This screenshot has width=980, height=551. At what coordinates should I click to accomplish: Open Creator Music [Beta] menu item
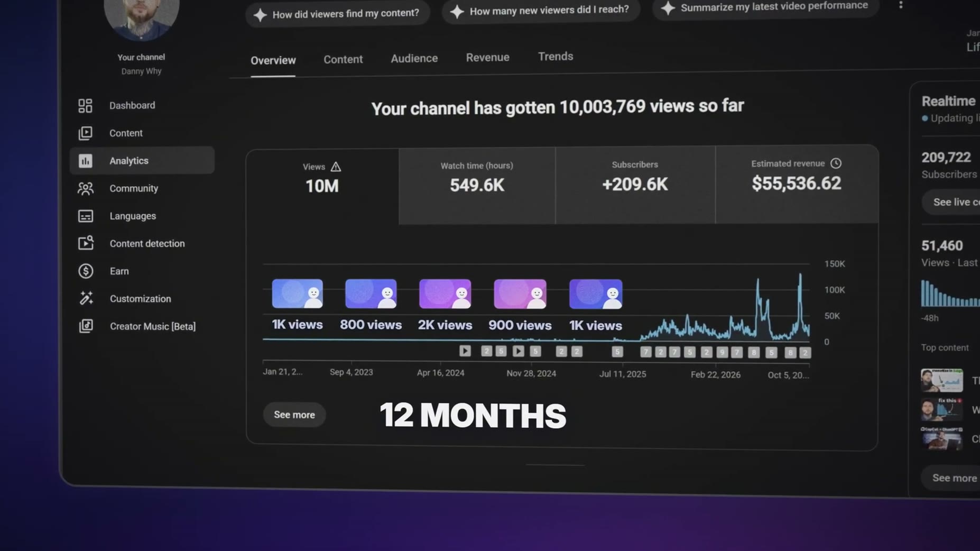click(153, 326)
